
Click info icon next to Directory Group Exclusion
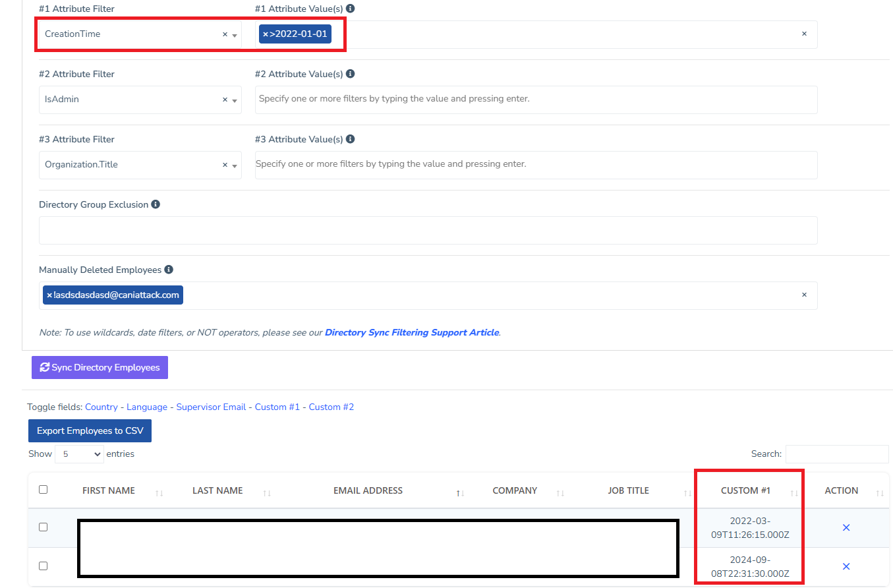pos(156,204)
